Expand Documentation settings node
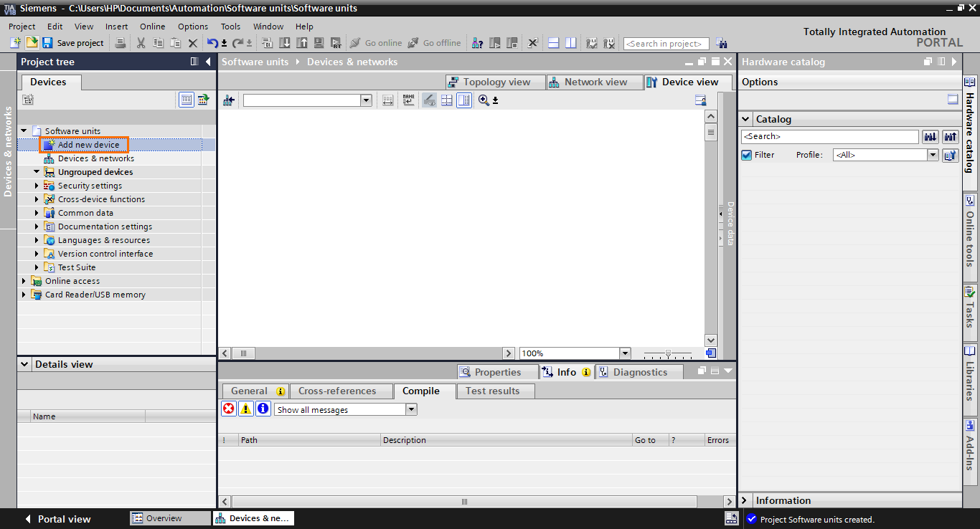Screen dimensions: 980x529 pyautogui.click(x=37, y=227)
